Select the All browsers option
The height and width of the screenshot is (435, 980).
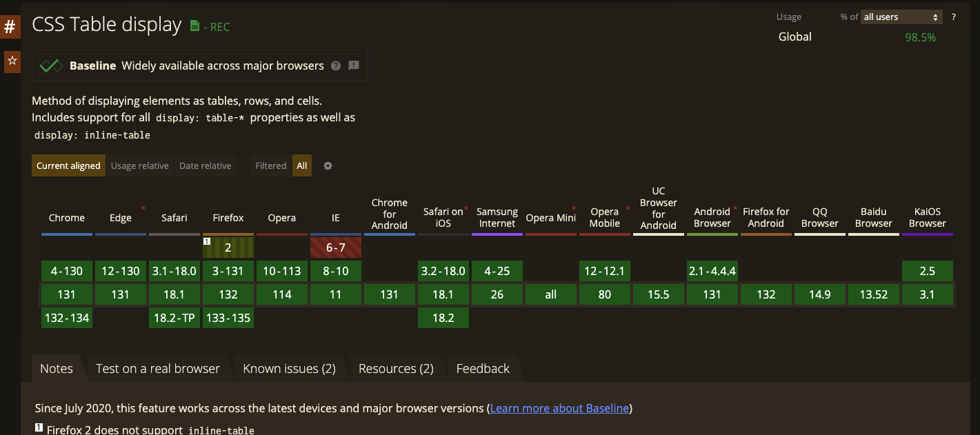[x=302, y=165]
